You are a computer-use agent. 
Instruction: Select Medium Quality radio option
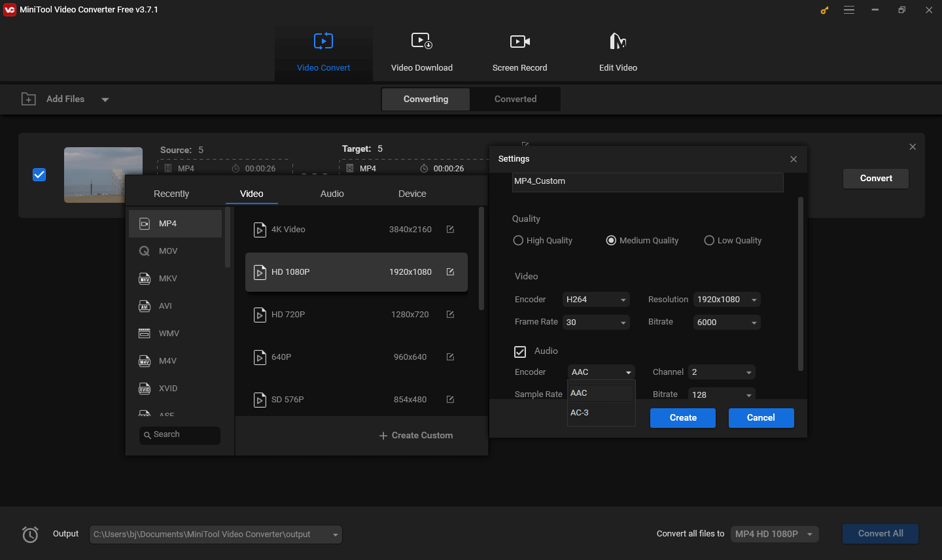tap(642, 241)
